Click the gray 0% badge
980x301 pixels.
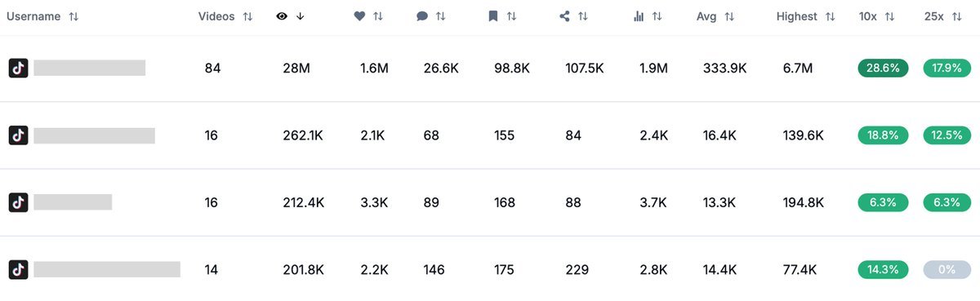tap(947, 269)
